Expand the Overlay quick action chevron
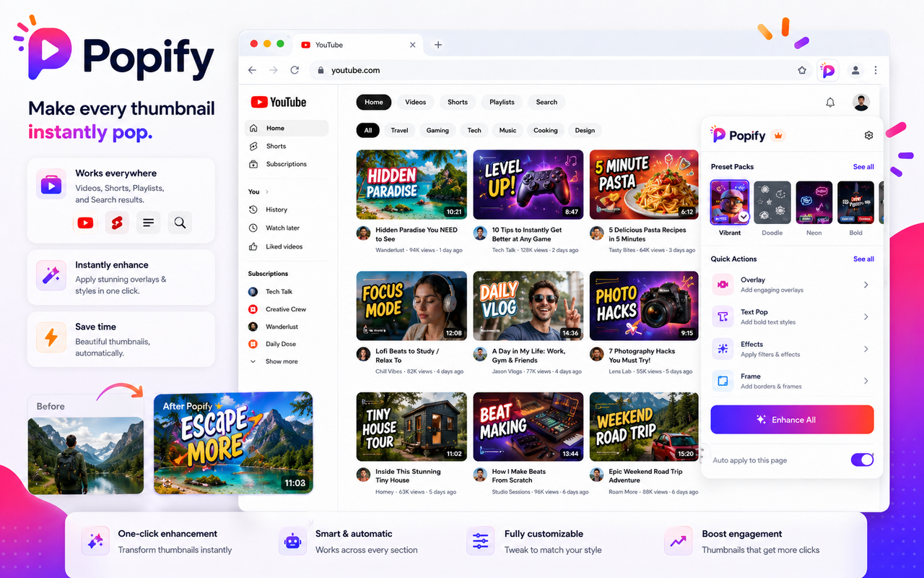Viewport: 924px width, 578px height. (x=866, y=285)
